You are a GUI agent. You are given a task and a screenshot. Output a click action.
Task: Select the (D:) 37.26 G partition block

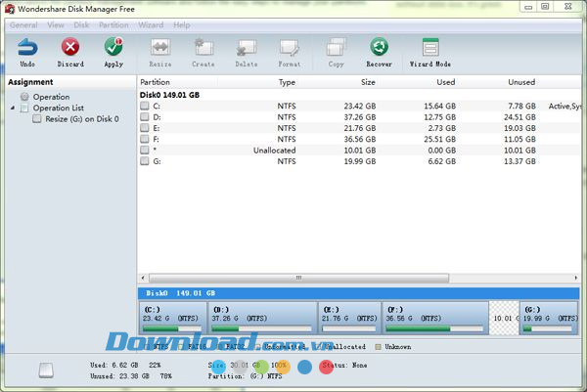[262, 318]
